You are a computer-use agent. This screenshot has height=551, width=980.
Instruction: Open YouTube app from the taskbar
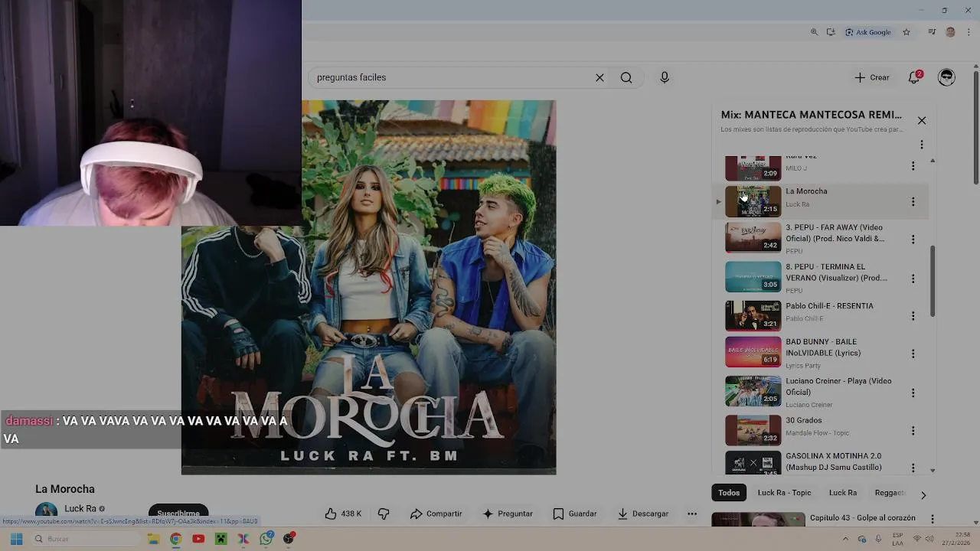198,539
